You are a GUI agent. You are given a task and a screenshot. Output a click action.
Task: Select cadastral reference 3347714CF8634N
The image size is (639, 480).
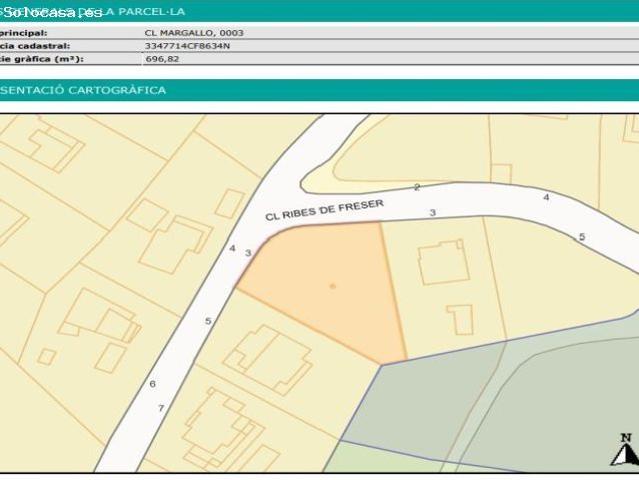click(187, 46)
